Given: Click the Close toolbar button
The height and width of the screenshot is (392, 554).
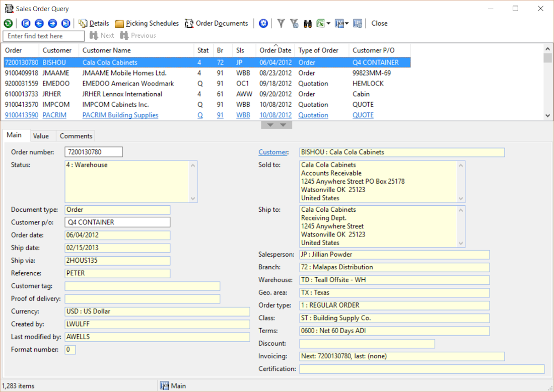Looking at the screenshot, I should click(379, 23).
